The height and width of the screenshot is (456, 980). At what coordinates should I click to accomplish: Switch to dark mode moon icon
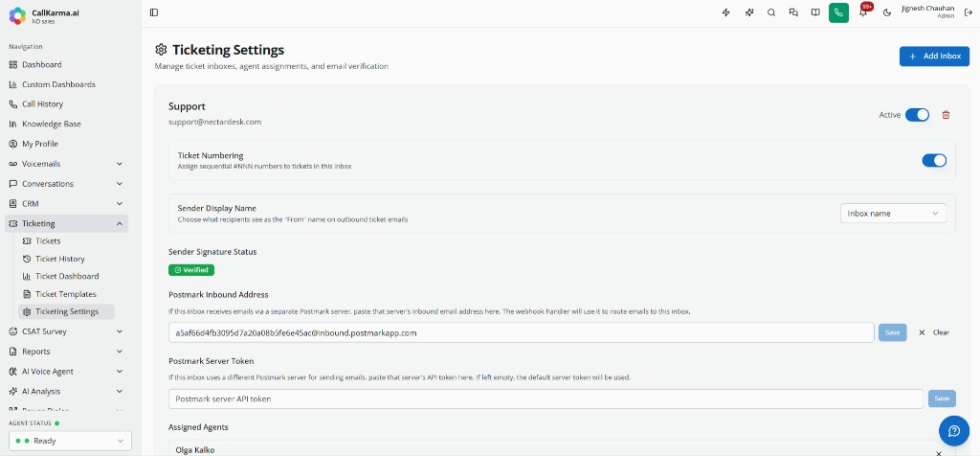(x=887, y=12)
